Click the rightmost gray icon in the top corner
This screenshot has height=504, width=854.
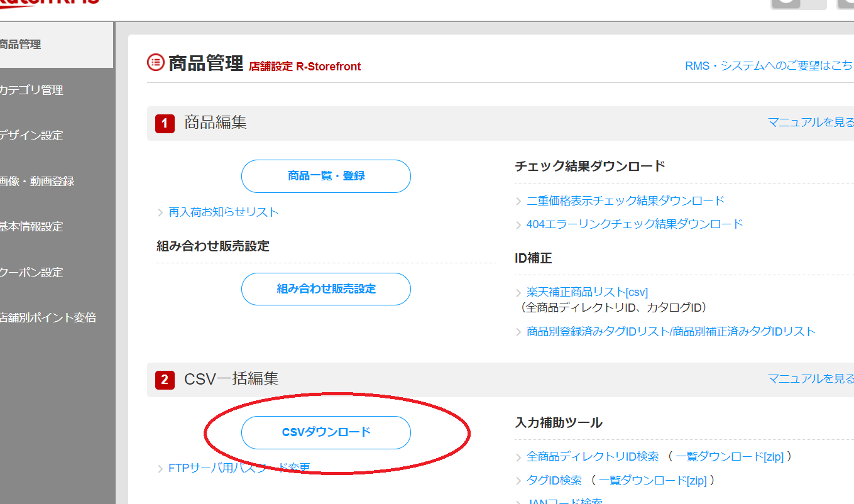click(844, 4)
